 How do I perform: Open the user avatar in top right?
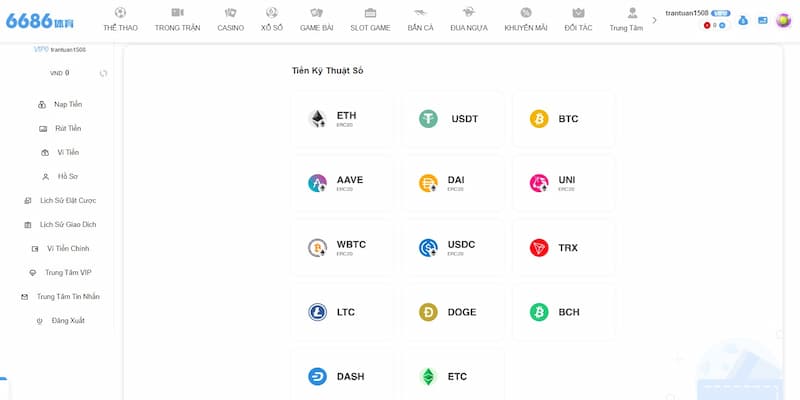(x=783, y=19)
